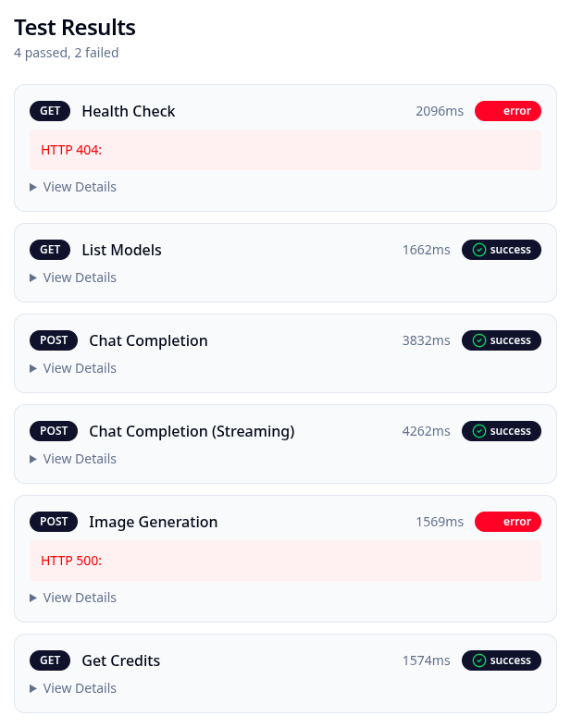Click the Streaming test success checkmark icon

(x=479, y=431)
